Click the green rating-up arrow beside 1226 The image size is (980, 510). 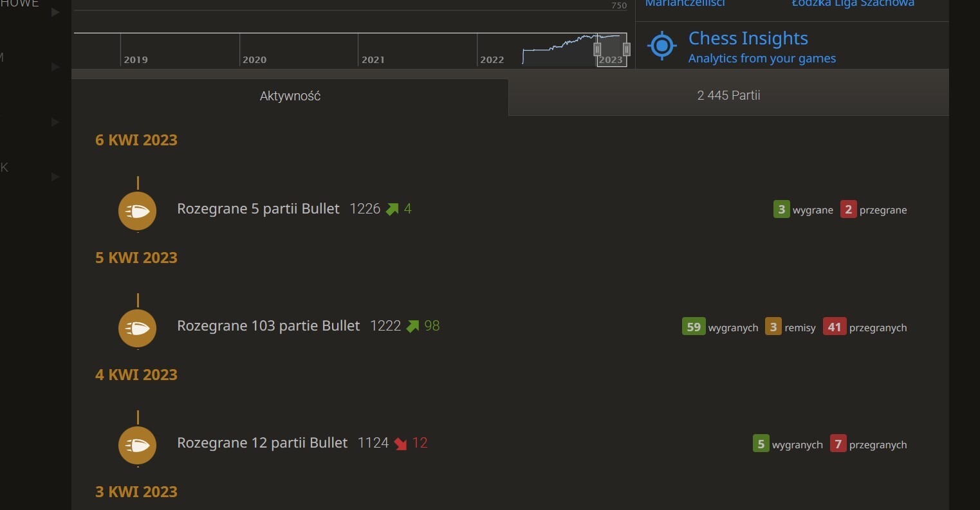click(x=392, y=209)
